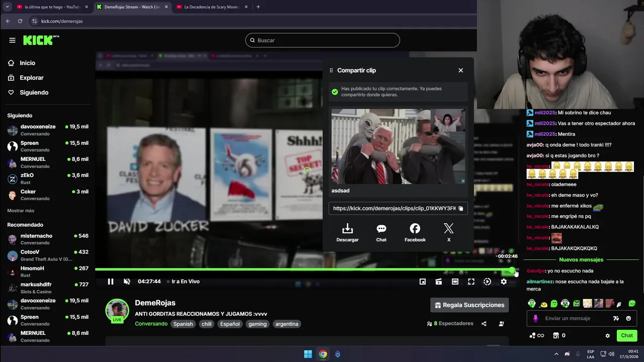Open the 8 Espectadores viewer list
Screen dimensions: 644x362
click(450, 324)
